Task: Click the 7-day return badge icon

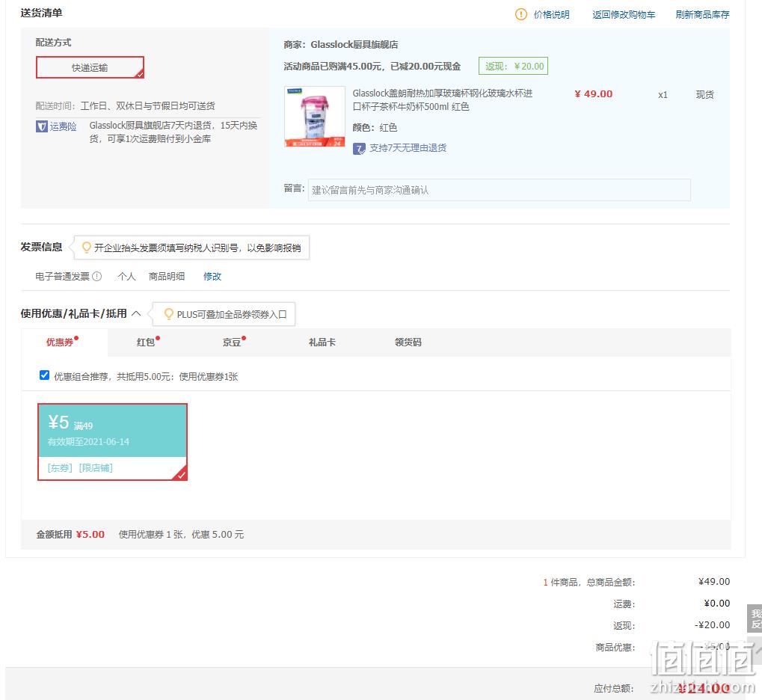Action: [x=359, y=149]
